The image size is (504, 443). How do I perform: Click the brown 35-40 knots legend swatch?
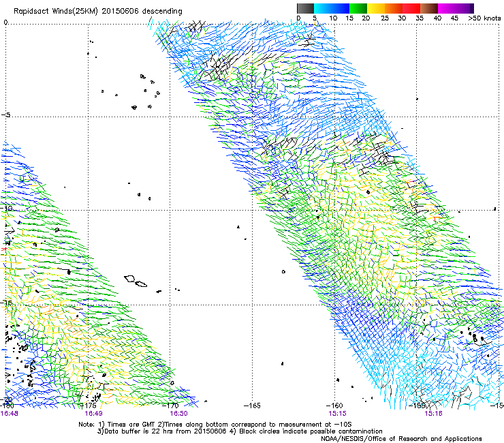point(429,8)
